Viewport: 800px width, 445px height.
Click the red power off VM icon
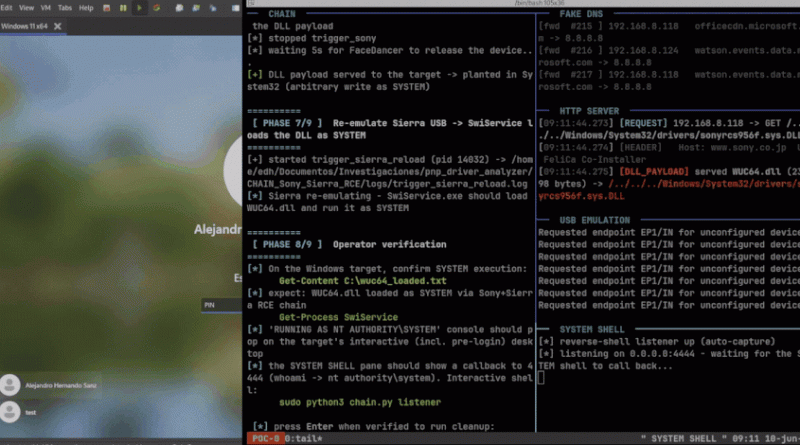[107, 8]
